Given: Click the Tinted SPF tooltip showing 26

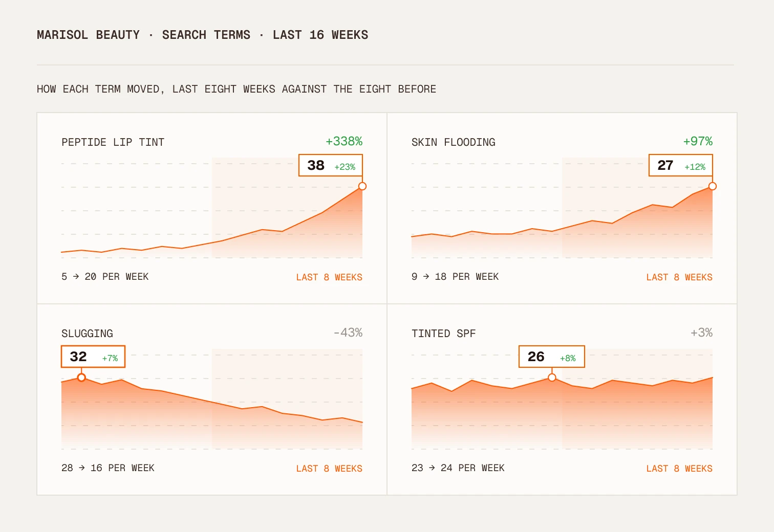Looking at the screenshot, I should [552, 357].
